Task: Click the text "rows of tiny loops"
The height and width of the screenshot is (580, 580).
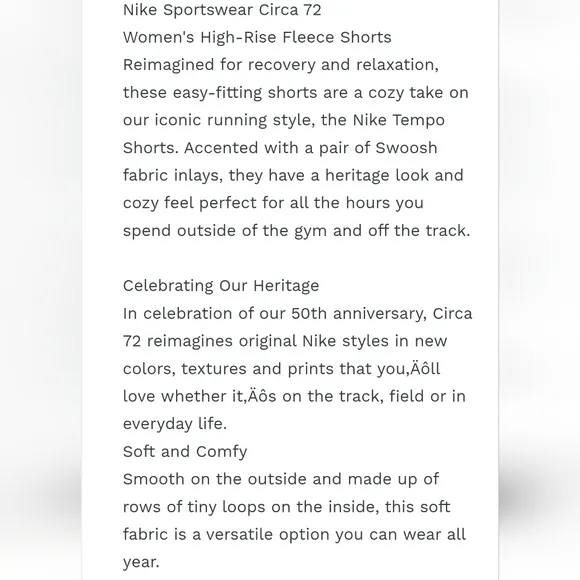Action: 194,507
